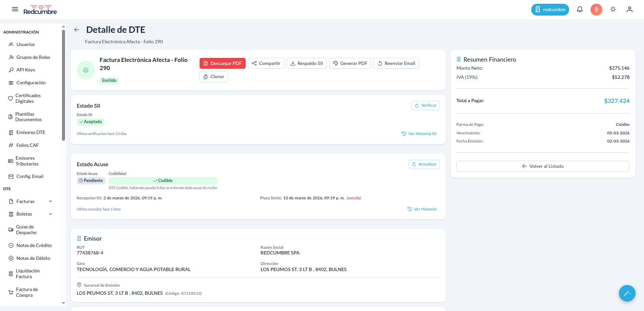644x311 pixels.
Task: Open the user profile icon
Action: (x=629, y=9)
